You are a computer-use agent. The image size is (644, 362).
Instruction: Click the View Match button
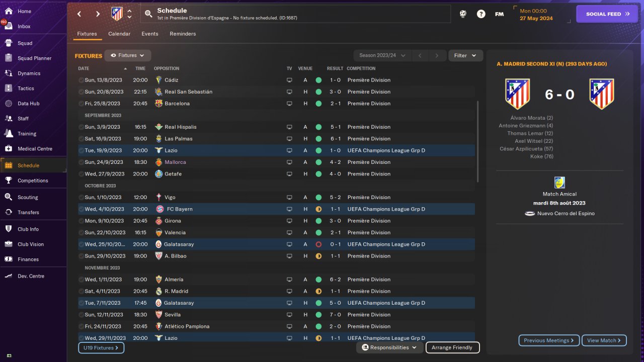tap(604, 340)
